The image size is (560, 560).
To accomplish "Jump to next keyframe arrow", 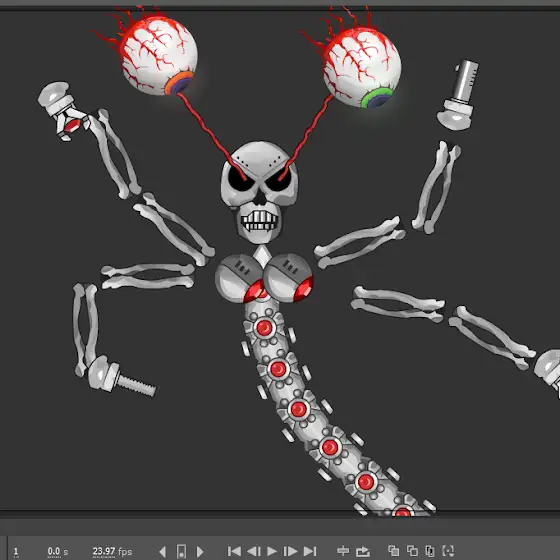I will click(200, 551).
